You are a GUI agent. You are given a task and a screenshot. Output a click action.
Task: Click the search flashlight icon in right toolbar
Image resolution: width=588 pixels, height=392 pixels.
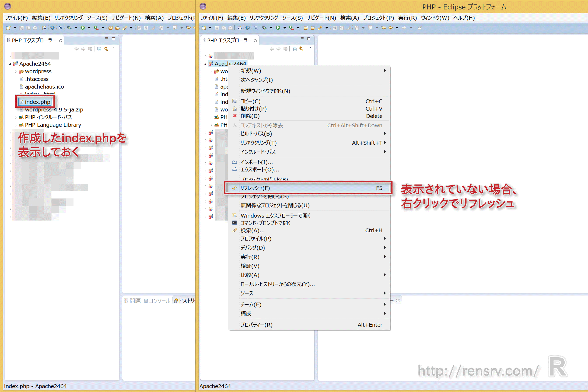(320, 28)
